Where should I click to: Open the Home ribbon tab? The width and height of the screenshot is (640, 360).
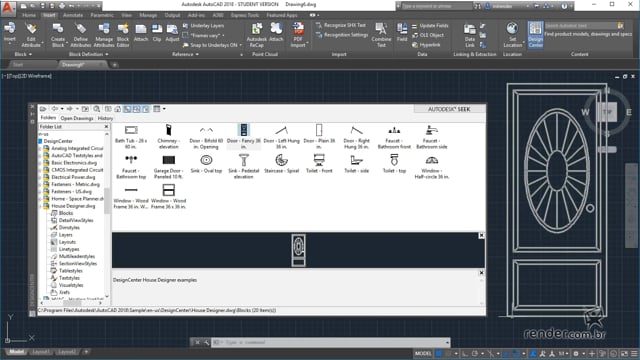[x=29, y=15]
